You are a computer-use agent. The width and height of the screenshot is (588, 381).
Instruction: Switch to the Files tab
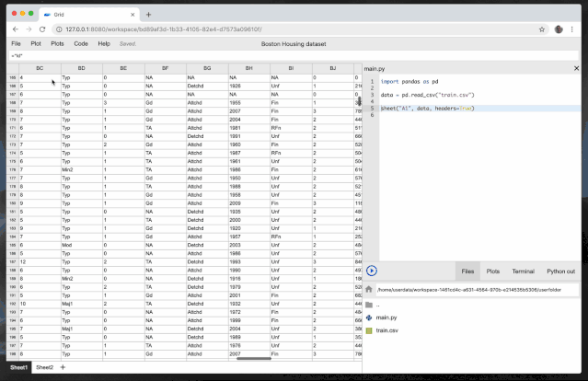467,271
